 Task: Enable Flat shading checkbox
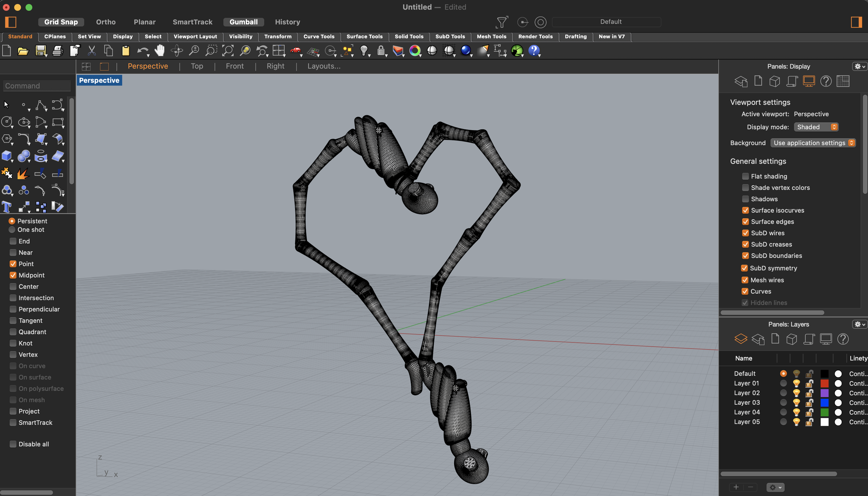click(x=745, y=176)
